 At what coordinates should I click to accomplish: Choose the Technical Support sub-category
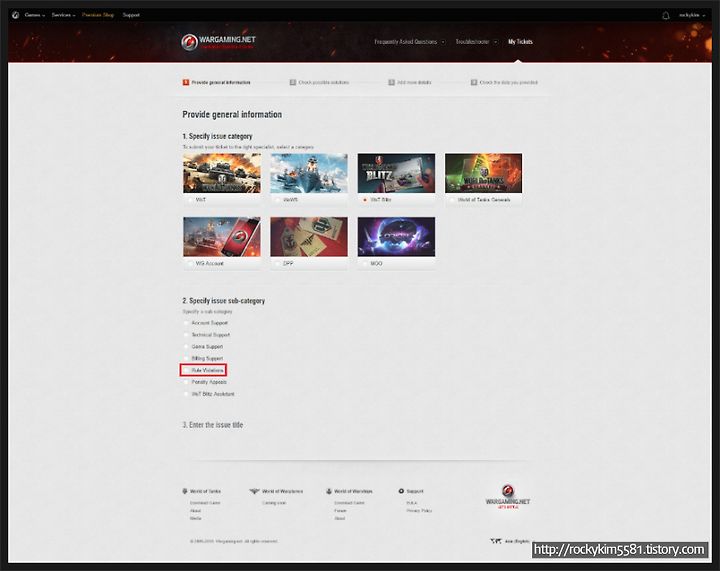click(x=207, y=335)
